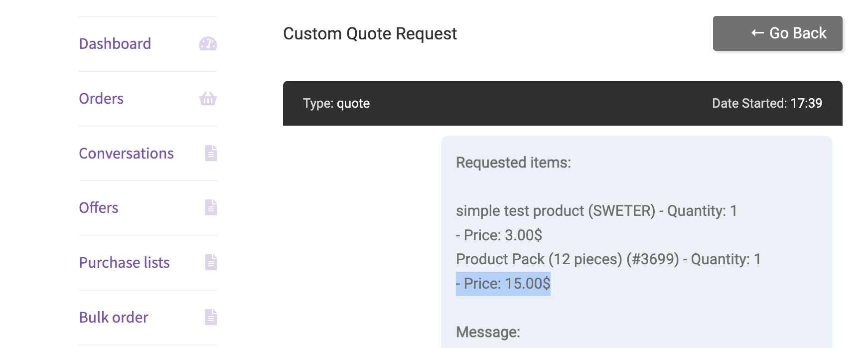Open the Dashboard menu link
This screenshot has height=348, width=868.
pos(115,44)
